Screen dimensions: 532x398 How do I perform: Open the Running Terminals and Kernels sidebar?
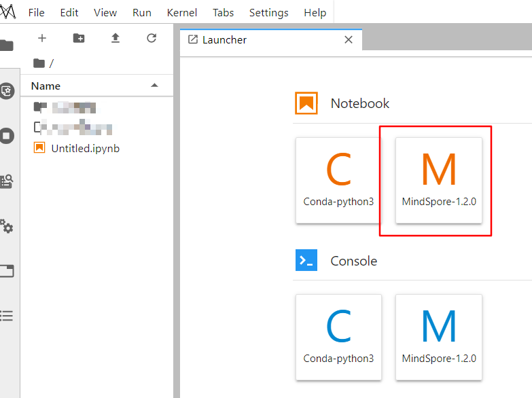7,136
